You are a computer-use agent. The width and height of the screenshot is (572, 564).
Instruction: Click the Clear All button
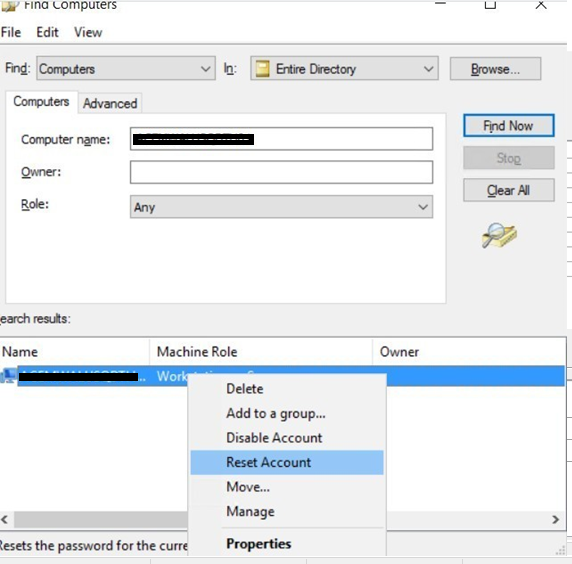(x=509, y=190)
